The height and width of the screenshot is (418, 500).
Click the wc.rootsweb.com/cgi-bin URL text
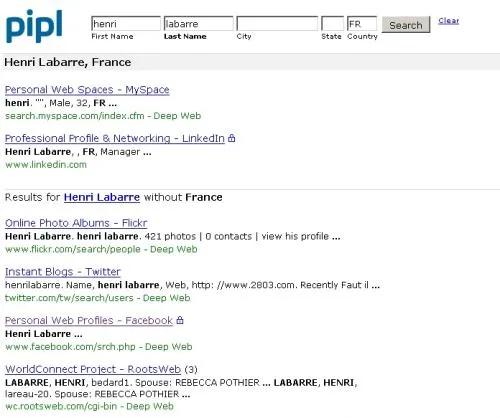coord(61,406)
